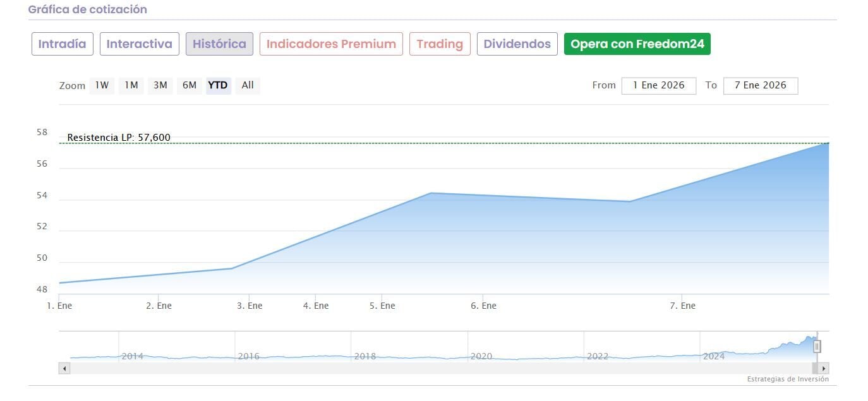Click the navigator range handle

817,346
